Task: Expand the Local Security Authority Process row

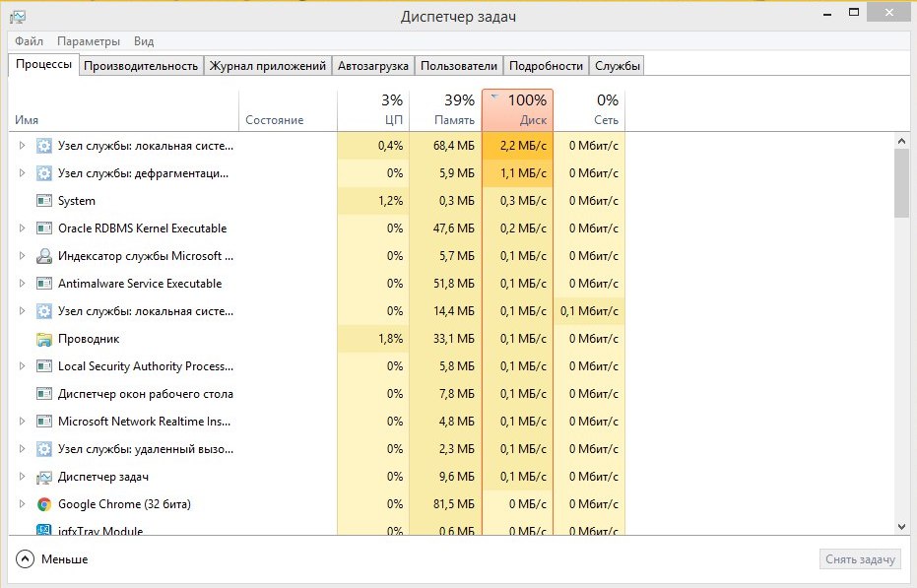Action: coord(22,366)
